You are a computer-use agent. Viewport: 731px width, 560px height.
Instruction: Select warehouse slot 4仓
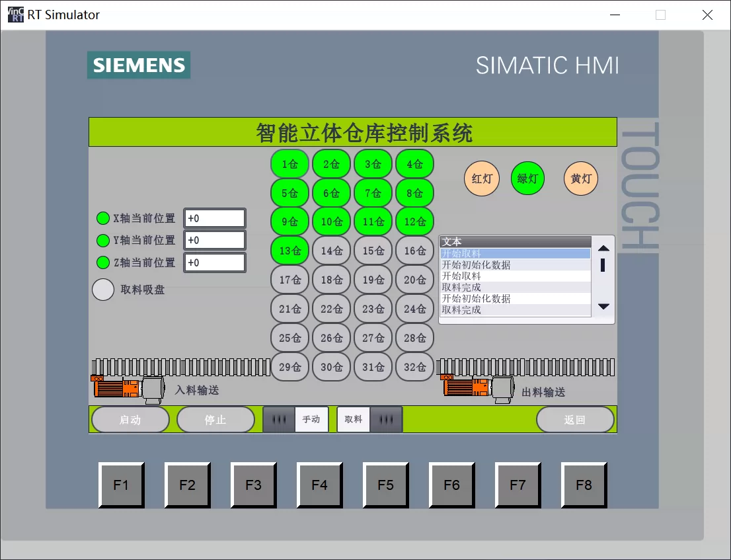coord(415,164)
